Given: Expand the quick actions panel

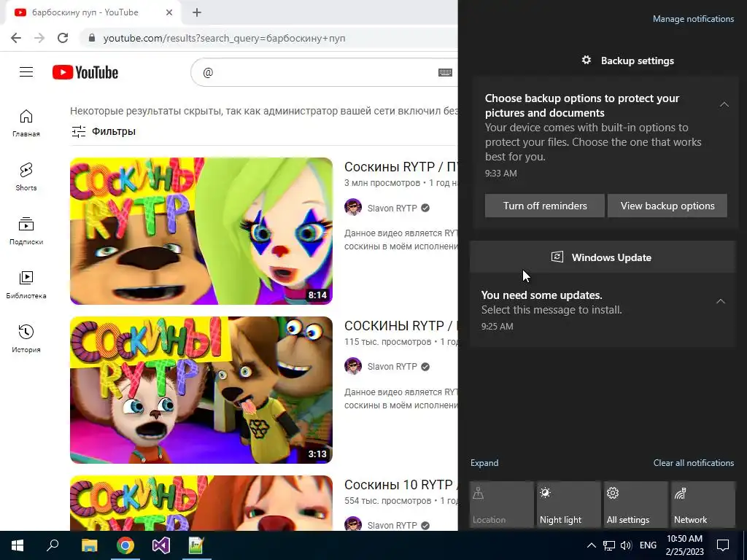Looking at the screenshot, I should [484, 463].
